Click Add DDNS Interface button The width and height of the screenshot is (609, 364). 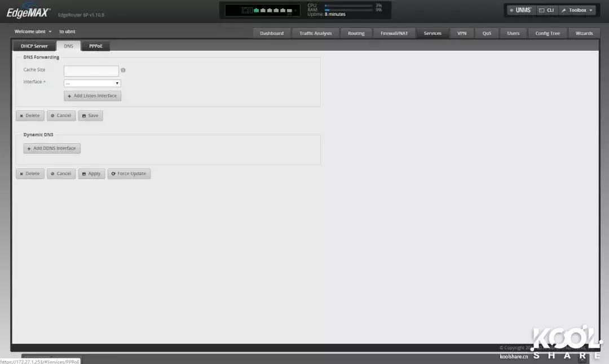(52, 148)
